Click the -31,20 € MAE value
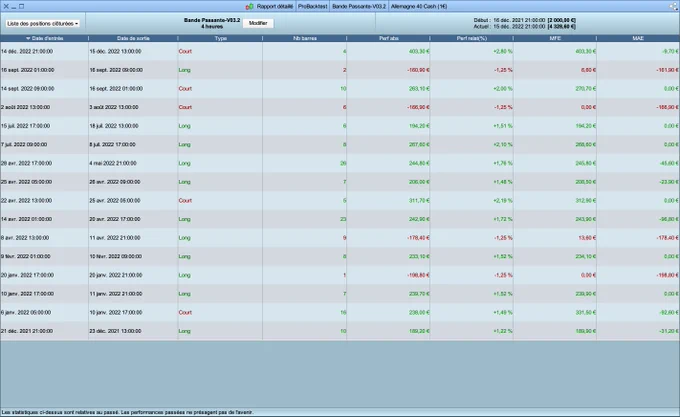Screen dimensions: 680x417 tap(669, 331)
